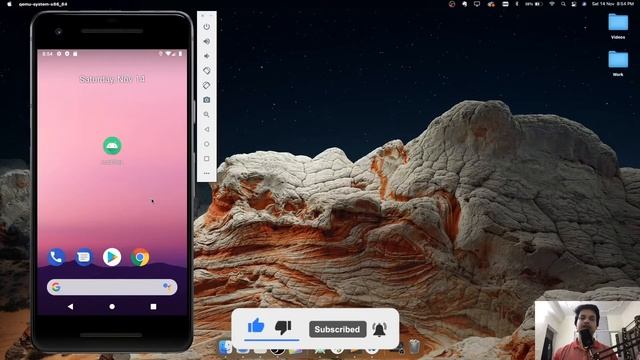Click the date and time in menu bar
This screenshot has width=640, height=360.
click(613, 4)
